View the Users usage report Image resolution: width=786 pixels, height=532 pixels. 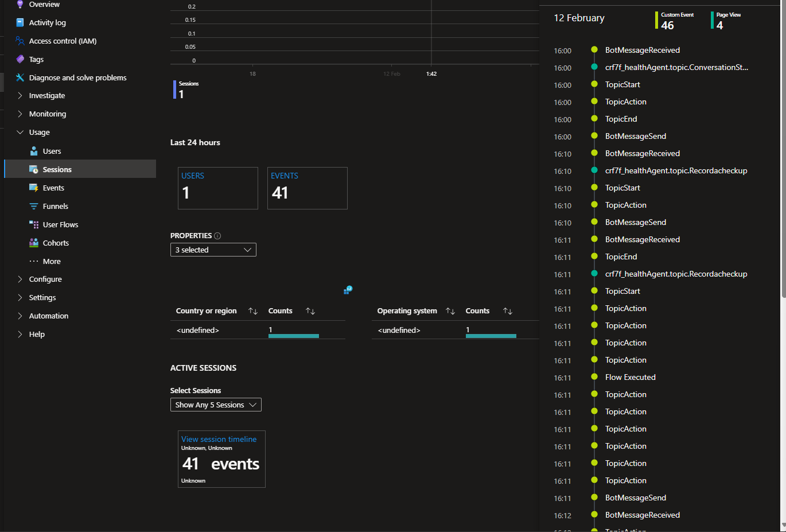point(53,151)
